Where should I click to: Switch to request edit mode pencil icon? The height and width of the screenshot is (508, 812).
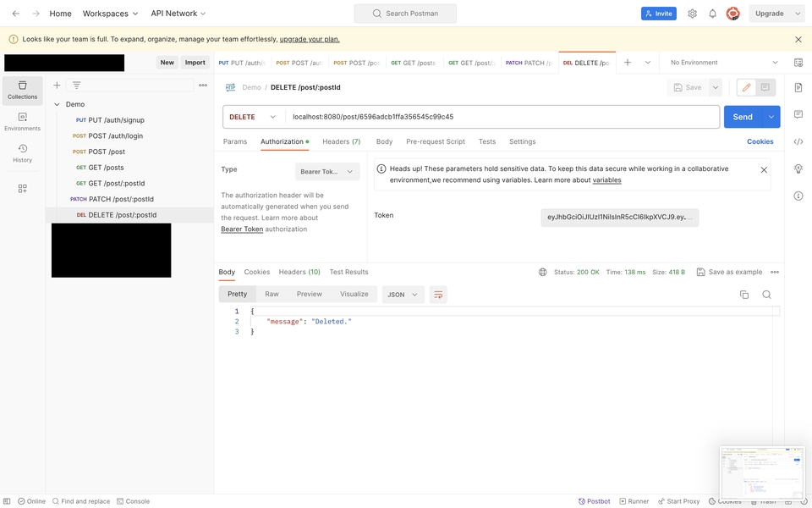pyautogui.click(x=746, y=87)
